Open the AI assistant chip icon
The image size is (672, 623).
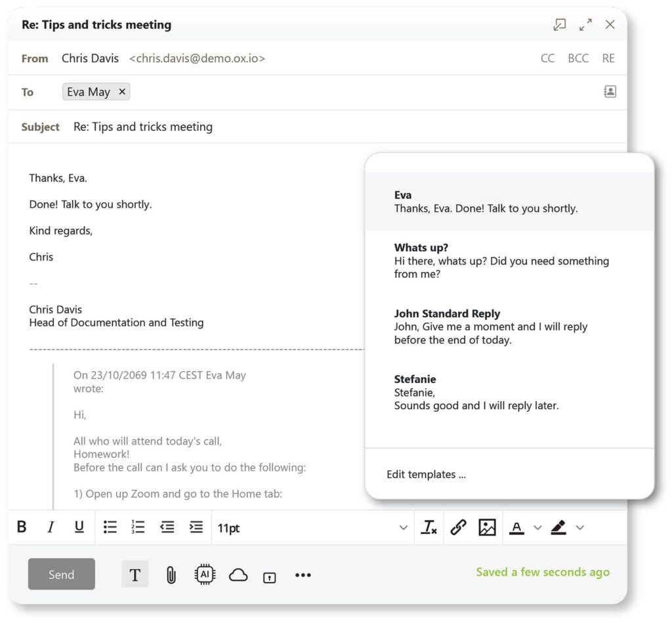(205, 575)
